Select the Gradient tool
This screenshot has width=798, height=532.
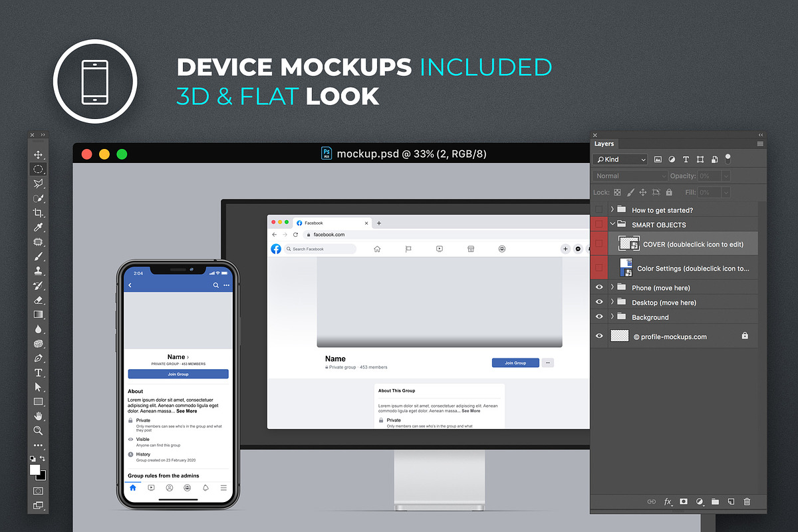point(38,315)
